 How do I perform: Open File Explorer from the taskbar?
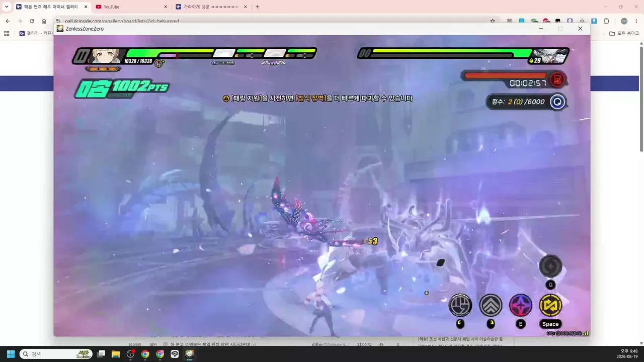(116, 354)
